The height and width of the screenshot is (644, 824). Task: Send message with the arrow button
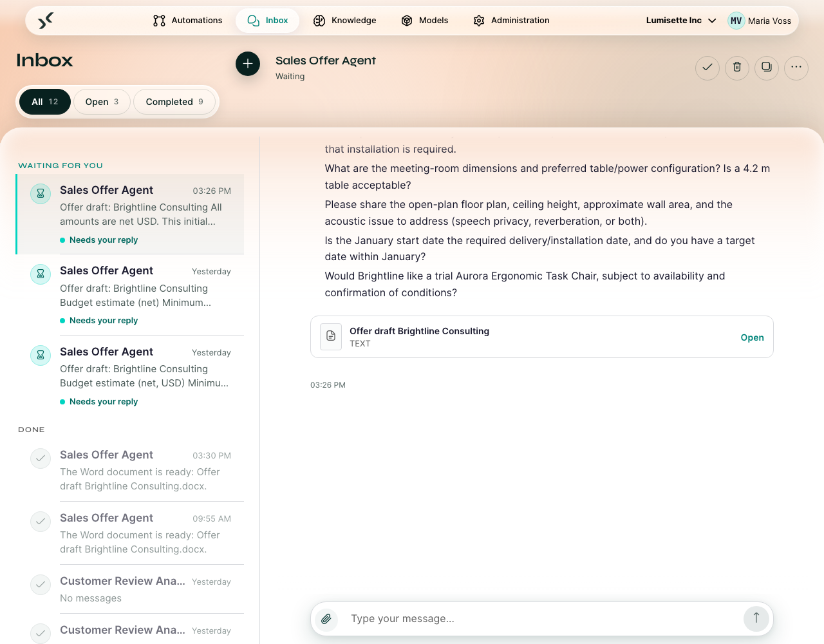756,618
